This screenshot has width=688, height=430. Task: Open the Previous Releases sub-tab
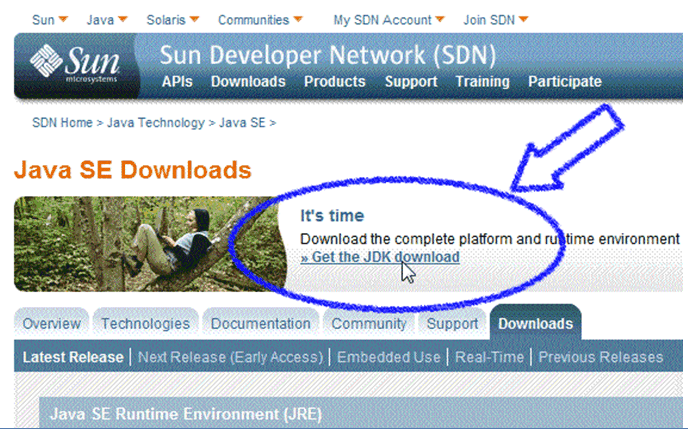coord(601,357)
